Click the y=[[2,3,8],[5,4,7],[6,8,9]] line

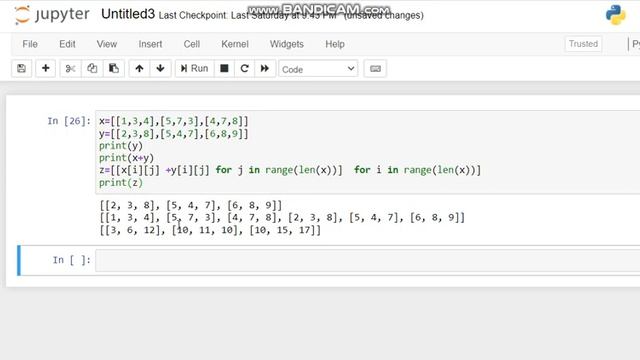click(173, 133)
